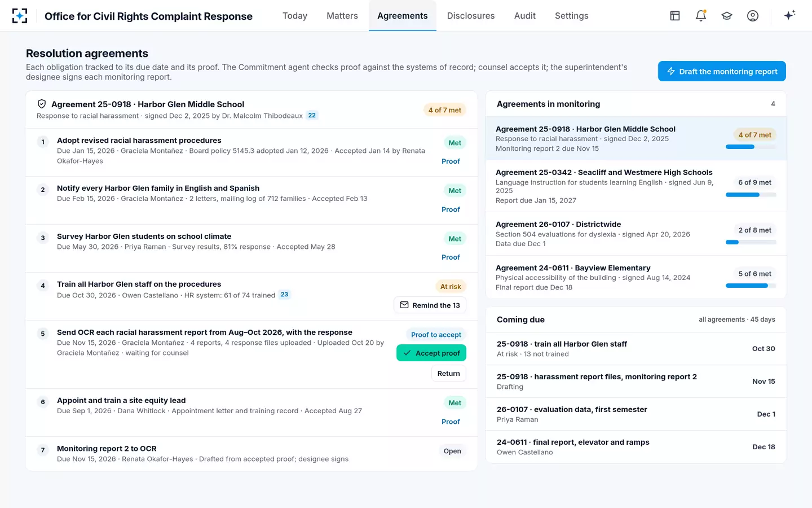812x508 pixels.
Task: Click the sparkle assistant icon
Action: click(x=789, y=15)
